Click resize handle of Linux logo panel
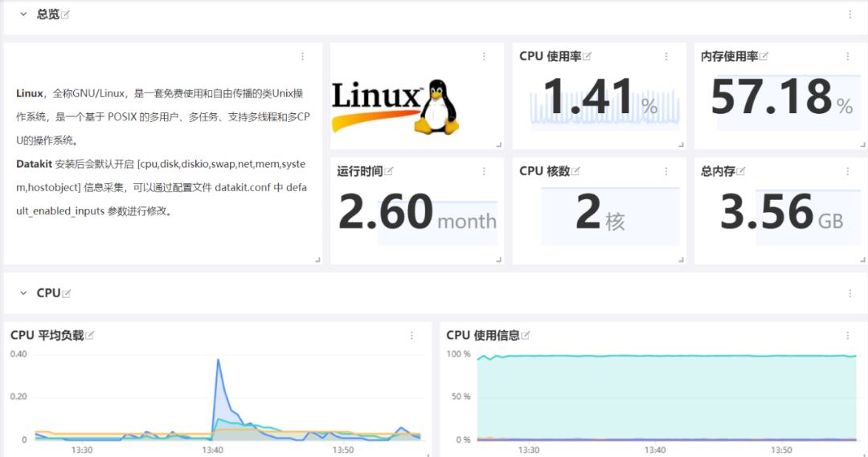This screenshot has width=868, height=457. [x=499, y=145]
